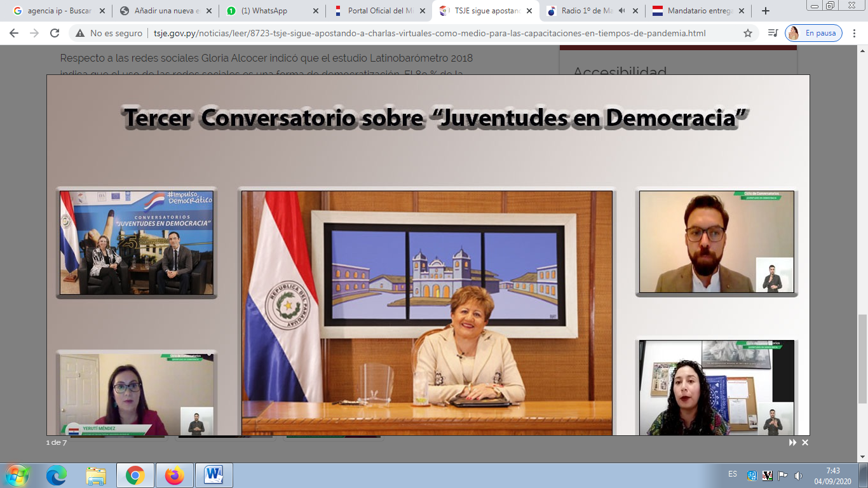Viewport: 868px width, 488px height.
Task: Open the Action Center flag icon
Action: point(783,475)
